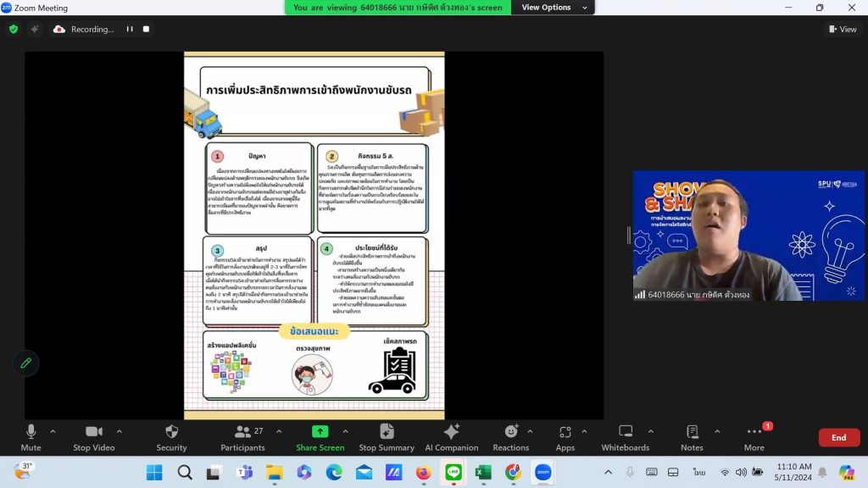Viewport: 868px width, 488px height.
Task: Open Excel from the taskbar
Action: click(483, 473)
